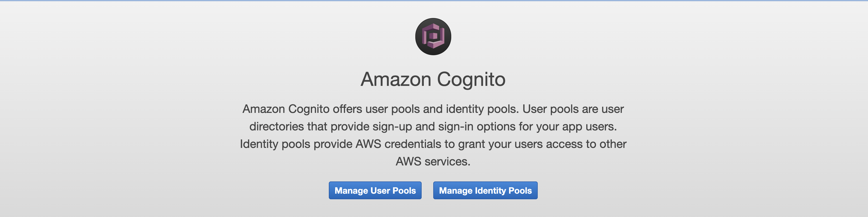Viewport: 868px width, 217px height.
Task: Click the word "Identity" on Manage Identity Pools button
Action: [490, 191]
